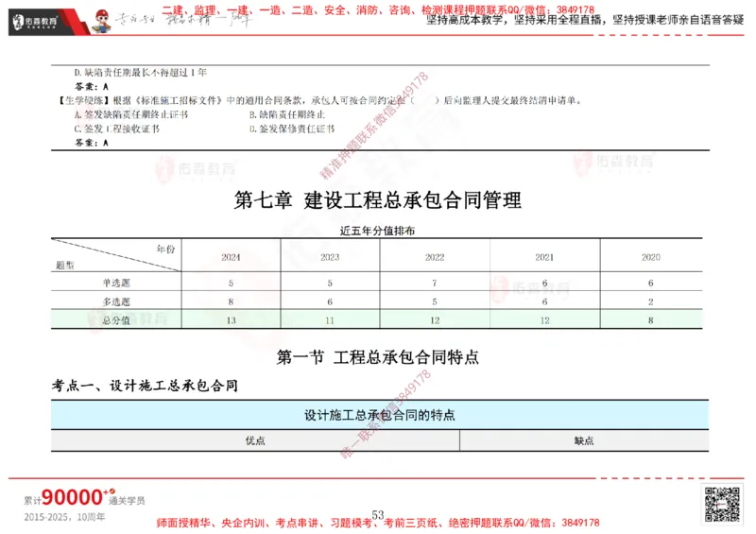Click the handwritten calligraphy slogan in header
Screen dimensions: 756x534
[183, 20]
